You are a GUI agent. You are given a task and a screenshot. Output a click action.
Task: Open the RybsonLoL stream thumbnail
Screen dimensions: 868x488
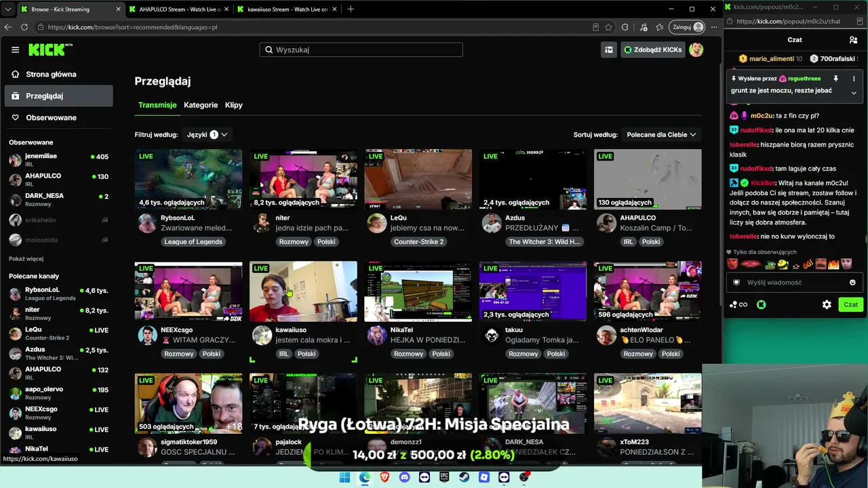[x=189, y=179]
